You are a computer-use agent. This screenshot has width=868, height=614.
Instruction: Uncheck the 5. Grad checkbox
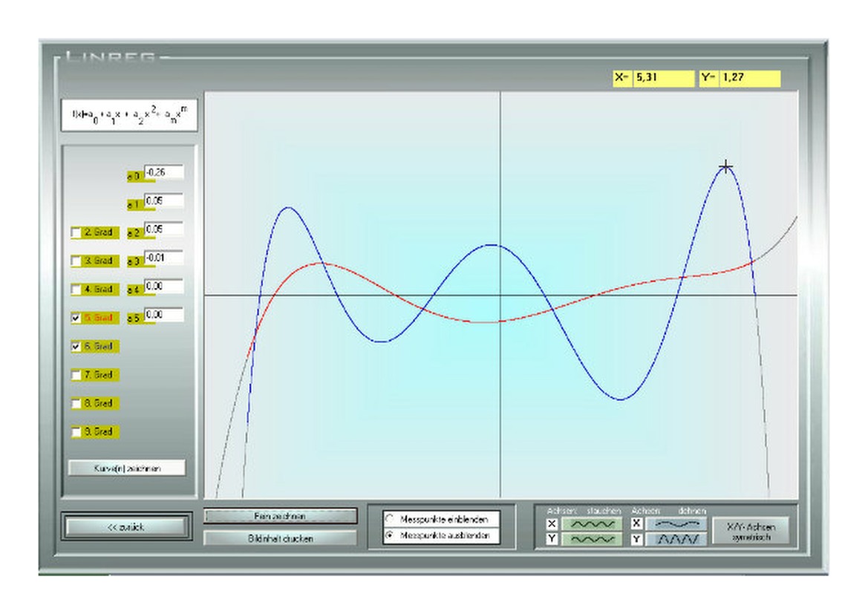(x=76, y=318)
